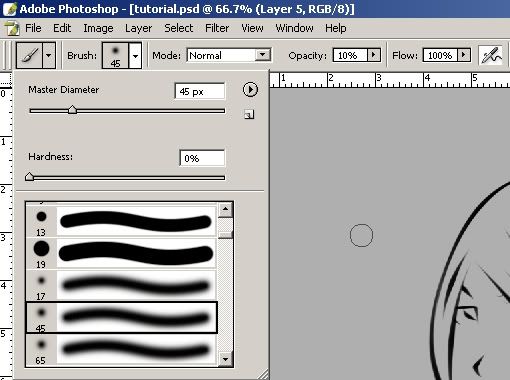This screenshot has height=380, width=510.
Task: Select the hard round 13 brush
Action: [x=121, y=221]
